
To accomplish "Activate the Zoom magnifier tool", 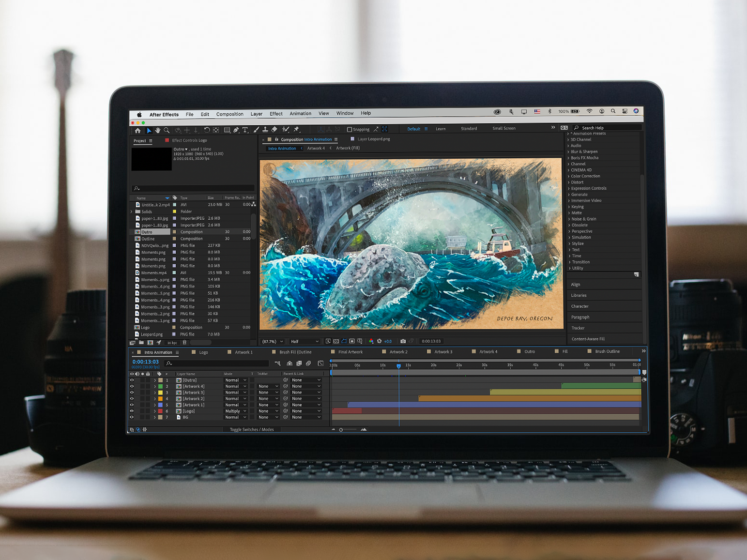I will (x=167, y=130).
